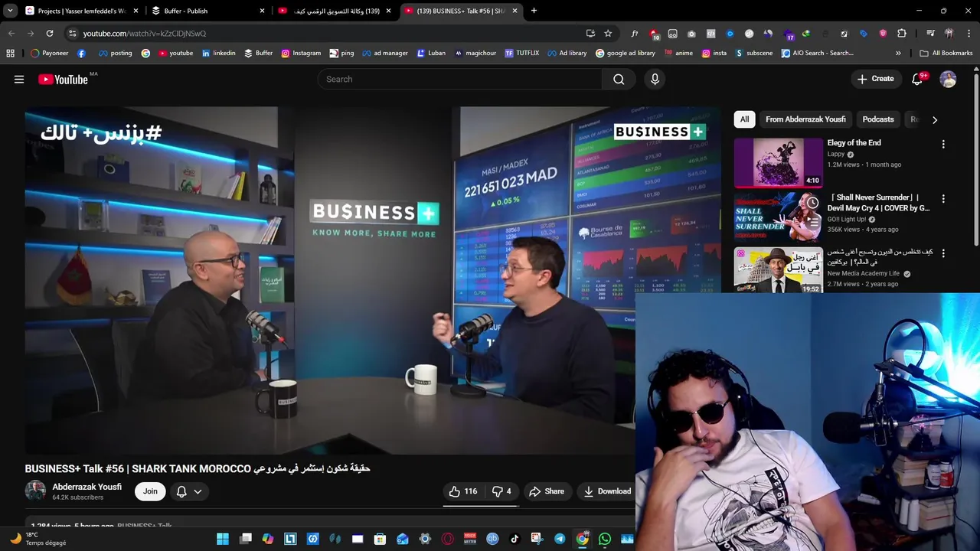Open YouTube notifications bell
Viewport: 980px width, 551px height.
pos(917,80)
